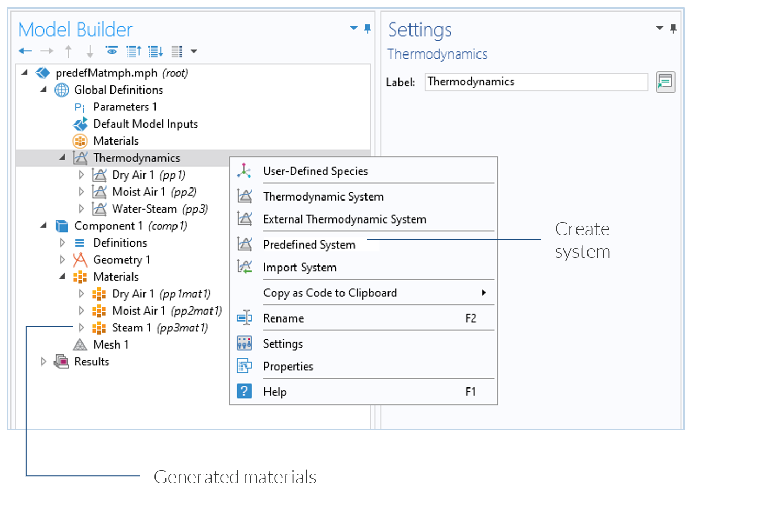
Task: Expand the Dry Air 1 (pp1) node
Action: [81, 175]
